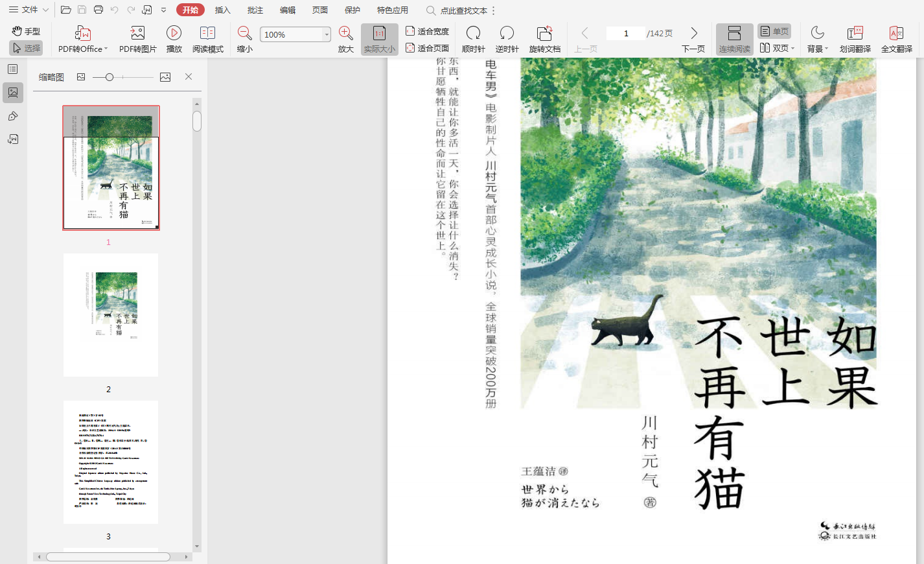Rotate view clockwise with 顺时针
Screen dimensions: 924x564
[x=474, y=40]
